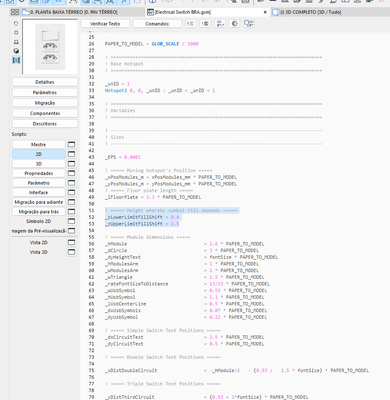This screenshot has width=390, height=400.
Task: Click _lFloorPlate code line
Action: tap(153, 197)
